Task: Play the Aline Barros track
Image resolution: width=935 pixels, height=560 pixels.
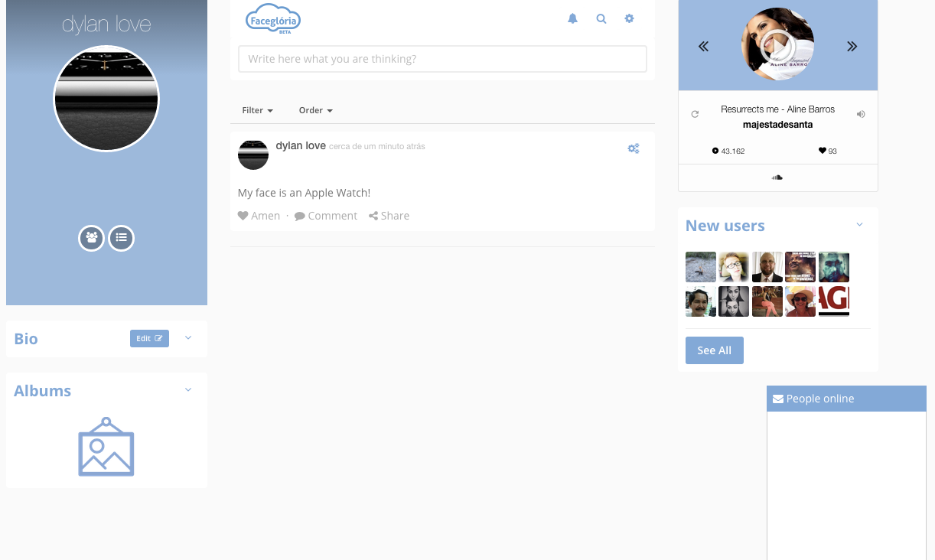Action: 777,47
